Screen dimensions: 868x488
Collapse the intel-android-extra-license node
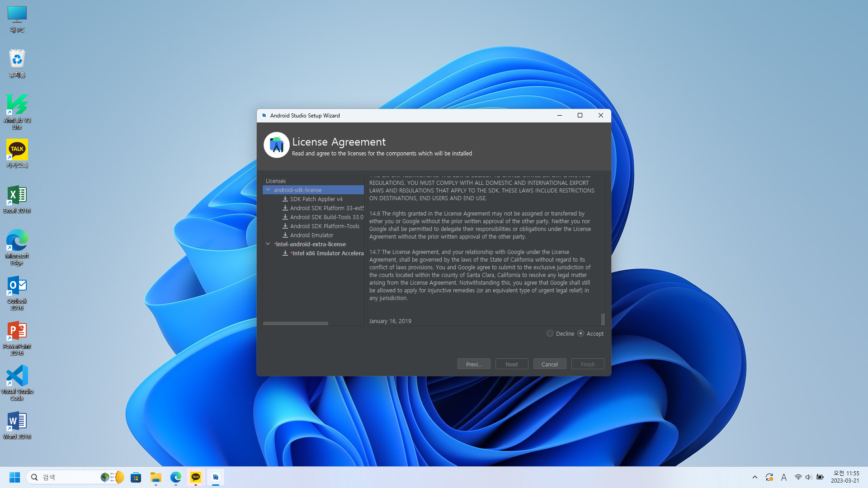(268, 244)
